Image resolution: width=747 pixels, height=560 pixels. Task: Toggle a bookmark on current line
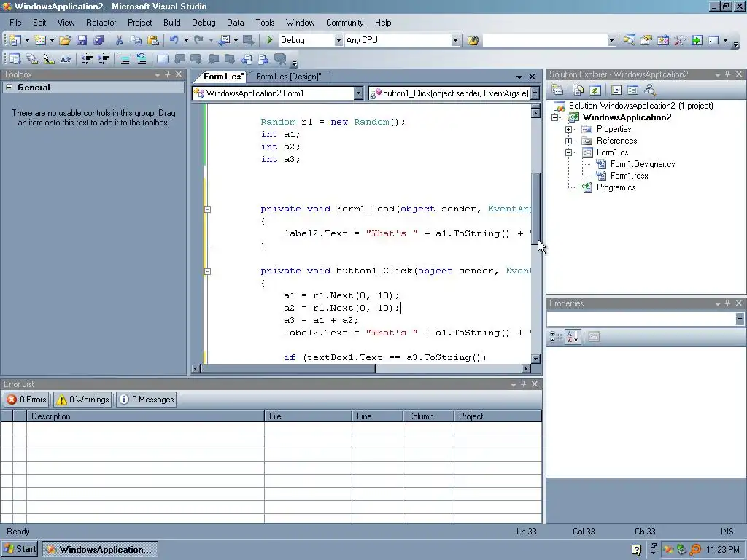click(163, 59)
